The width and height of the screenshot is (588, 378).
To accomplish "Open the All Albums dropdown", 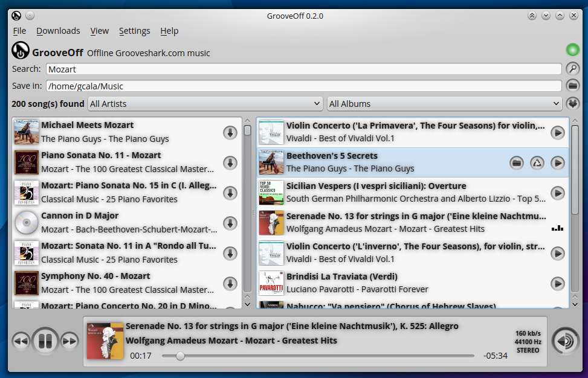I will coord(444,104).
